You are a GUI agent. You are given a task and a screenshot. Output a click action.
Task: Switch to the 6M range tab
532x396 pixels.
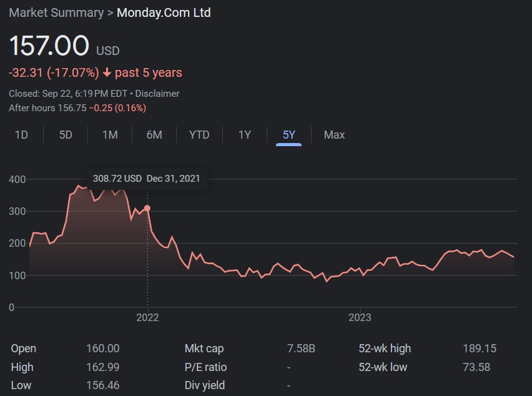tap(154, 135)
